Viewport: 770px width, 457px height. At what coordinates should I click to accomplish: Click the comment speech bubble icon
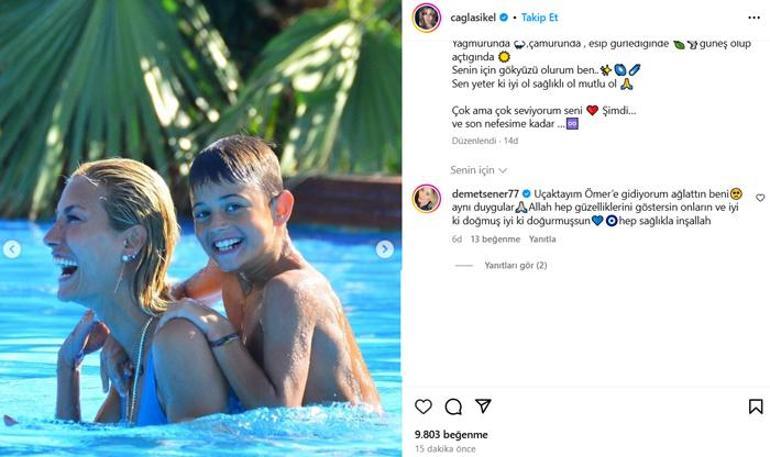pyautogui.click(x=453, y=406)
